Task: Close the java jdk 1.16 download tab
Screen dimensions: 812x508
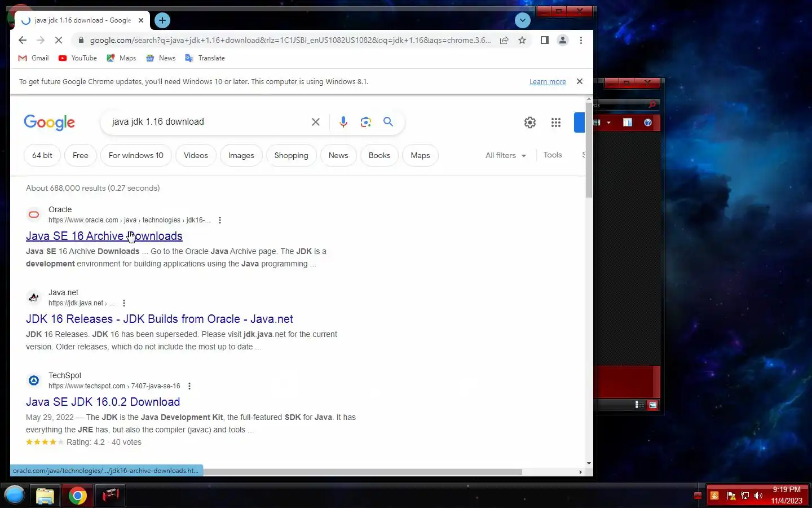Action: tap(141, 20)
